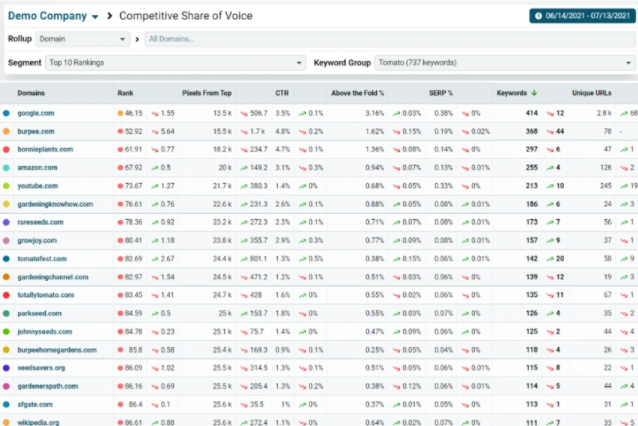Viewport: 638px width, 426px height.
Task: Open the Demo Company dropdown
Action: [53, 16]
